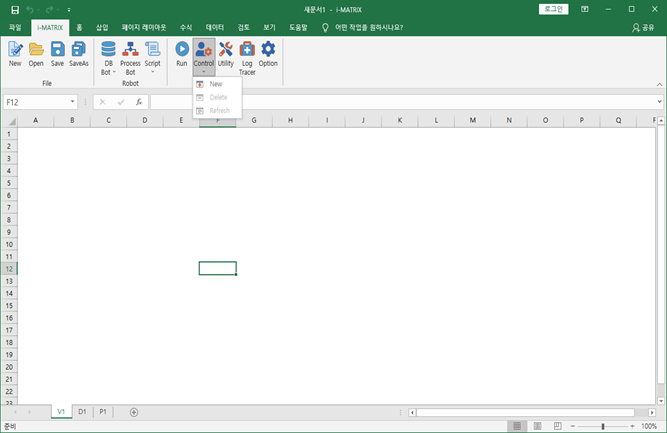The image size is (667, 433).
Task: Click the zoom slider in status bar
Action: 602,426
